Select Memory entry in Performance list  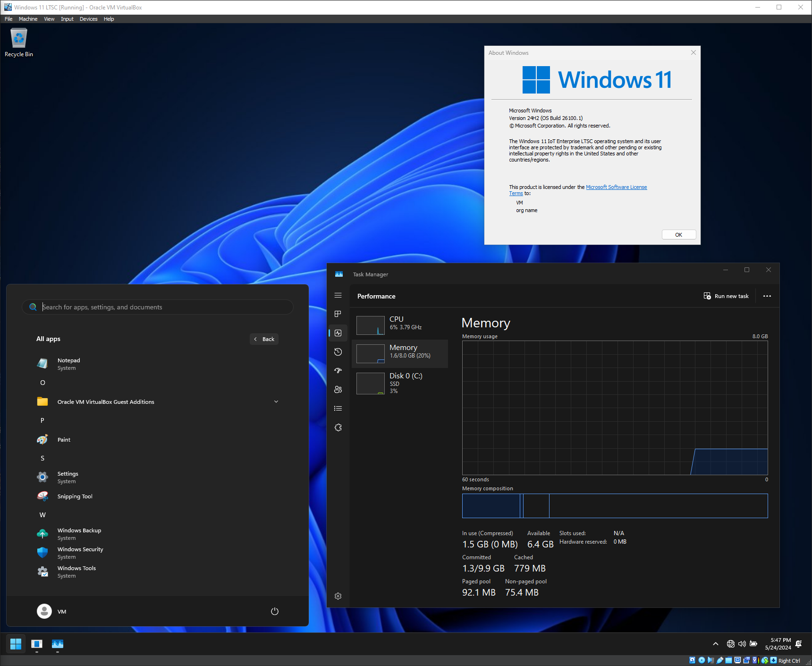click(400, 353)
